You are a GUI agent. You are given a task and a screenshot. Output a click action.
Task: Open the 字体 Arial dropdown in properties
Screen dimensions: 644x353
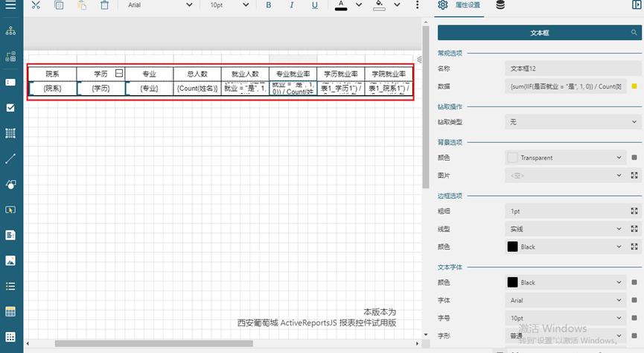click(x=566, y=300)
